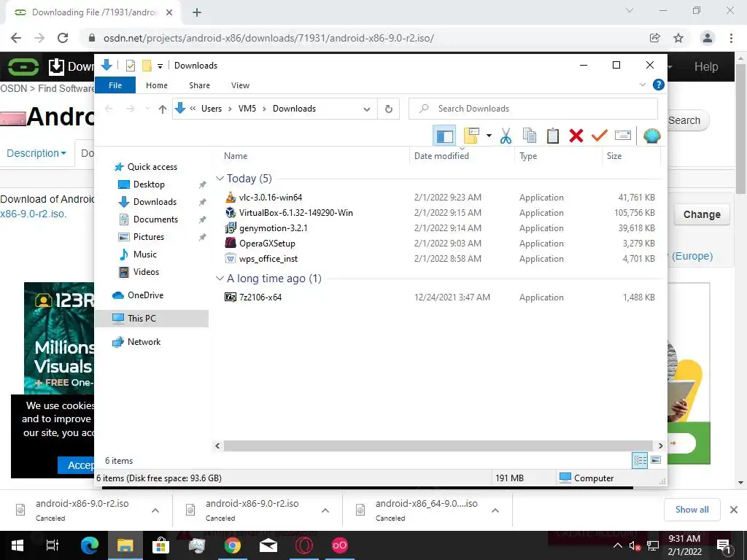747x560 pixels.
Task: Select the wps_office_inst file
Action: (x=268, y=259)
